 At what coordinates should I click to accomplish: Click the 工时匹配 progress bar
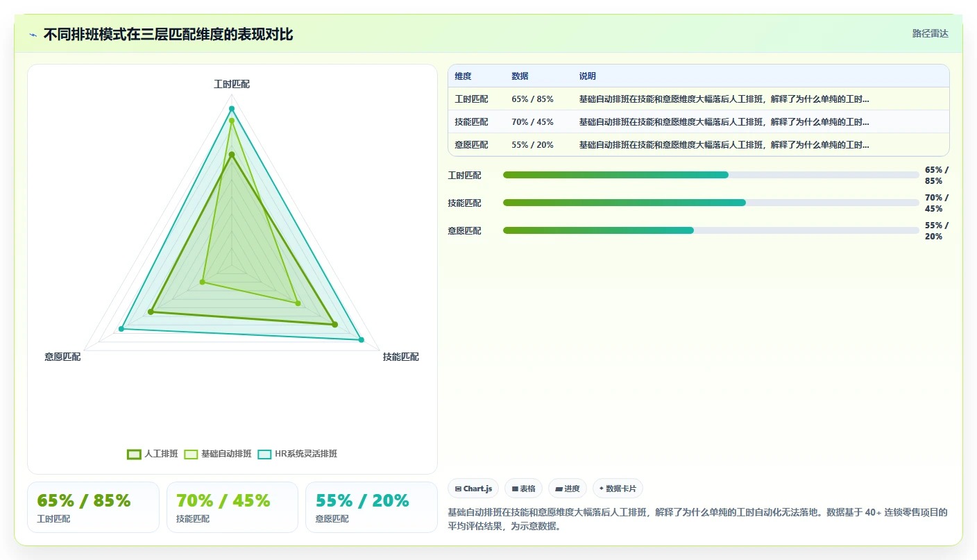click(x=711, y=175)
